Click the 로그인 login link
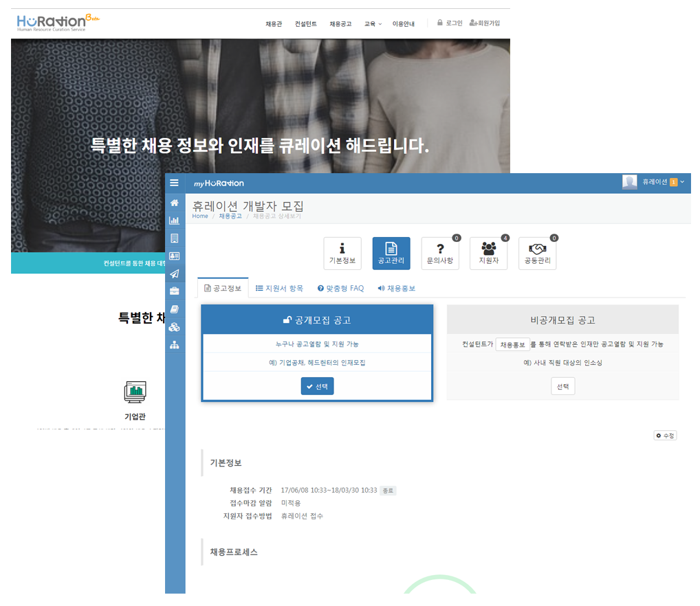Screen dimensions: 700x606 (450, 23)
